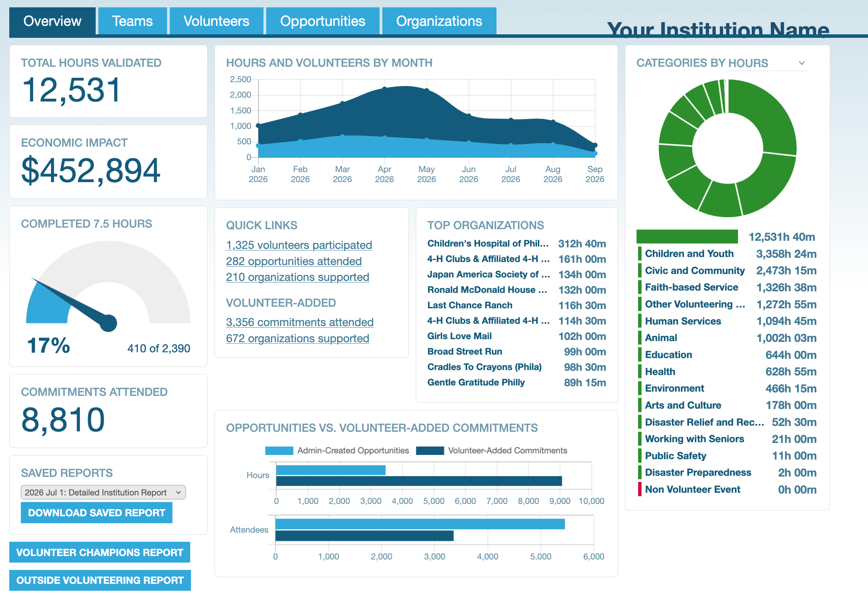Click Non Volunteer Event category
This screenshot has height=595, width=868.
click(x=727, y=490)
